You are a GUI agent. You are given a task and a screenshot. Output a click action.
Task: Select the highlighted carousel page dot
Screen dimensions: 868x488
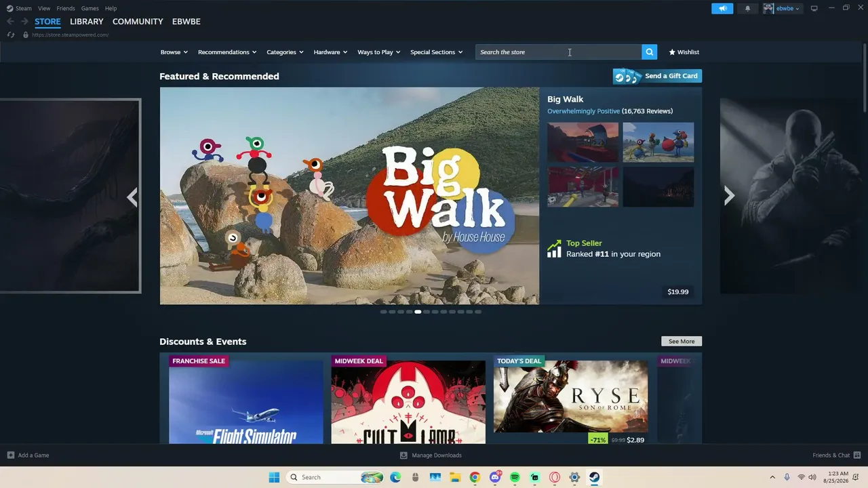[418, 312]
